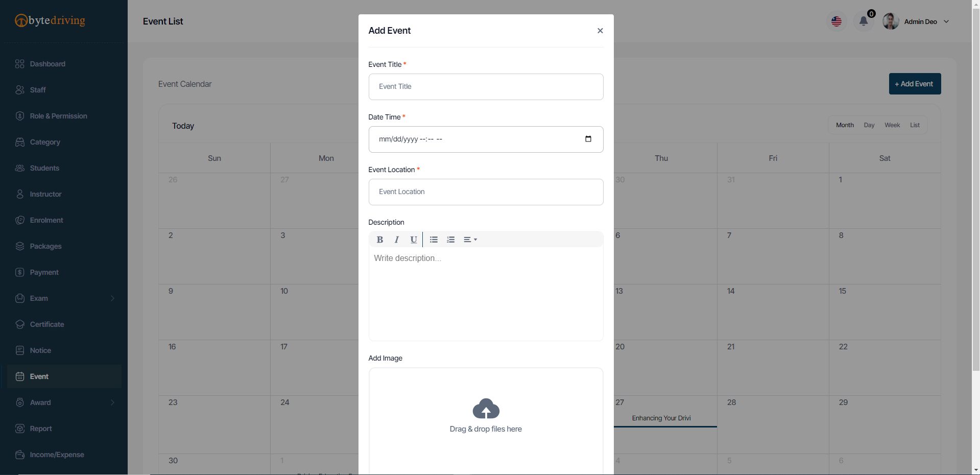Click the Event Location input field
Viewport: 980px width, 475px height.
point(486,192)
